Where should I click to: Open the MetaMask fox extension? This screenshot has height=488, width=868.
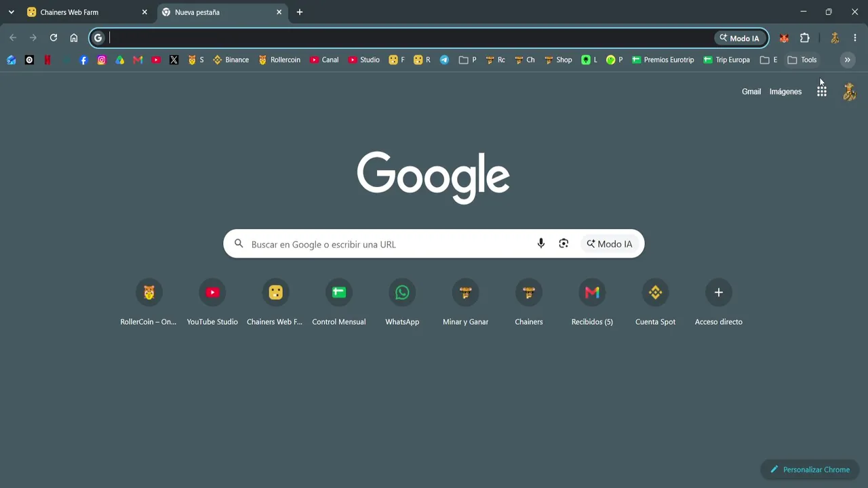[784, 38]
